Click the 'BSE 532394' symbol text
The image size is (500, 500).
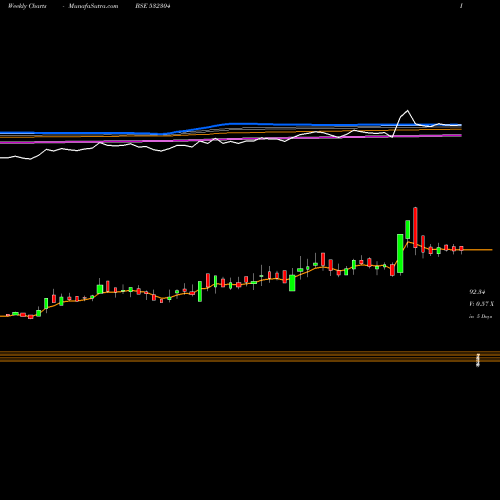pos(153,6)
